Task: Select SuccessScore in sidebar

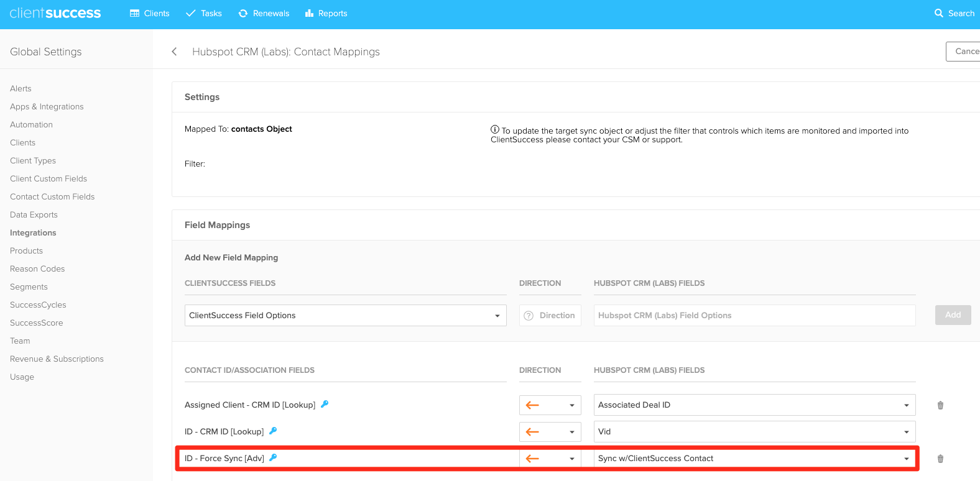Action: (x=36, y=323)
